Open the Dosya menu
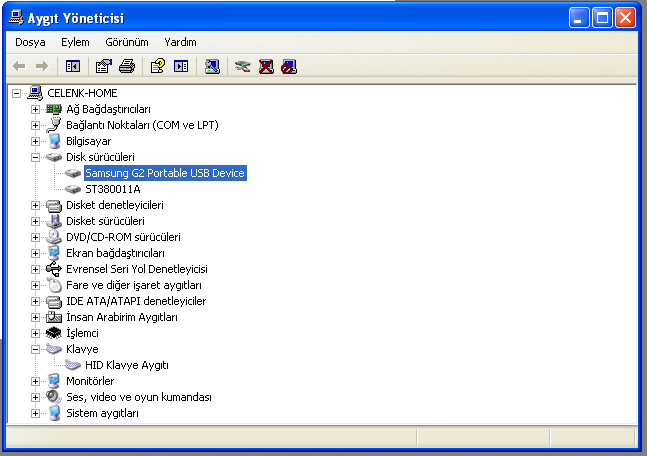Screen dimensions: 647x456 30,42
